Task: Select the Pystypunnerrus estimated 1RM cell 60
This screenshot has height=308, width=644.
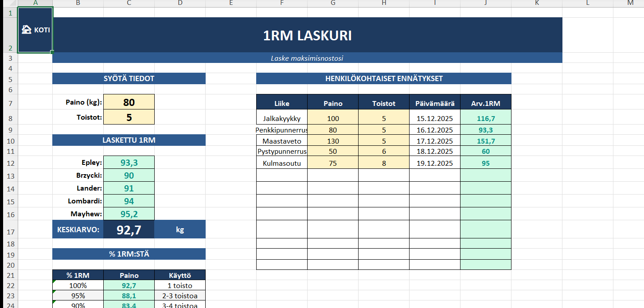Action: coord(486,151)
